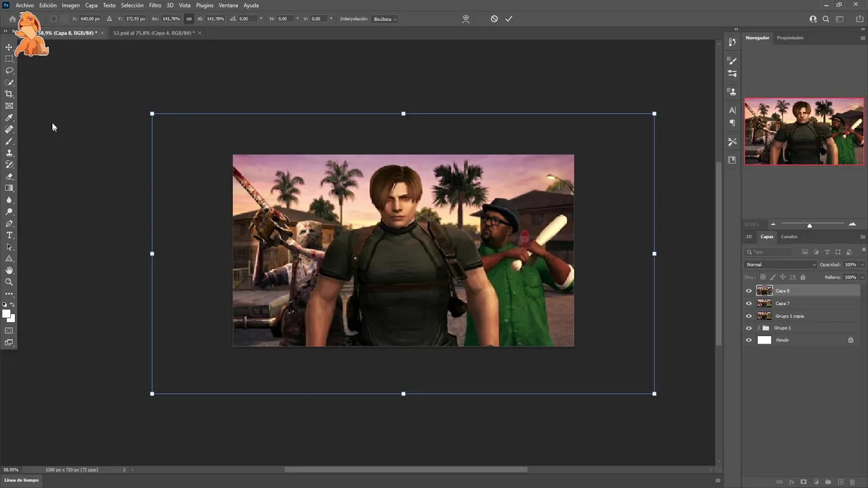Select the Clone Stamp tool
Viewport: 868px width, 488px height.
pos(9,153)
